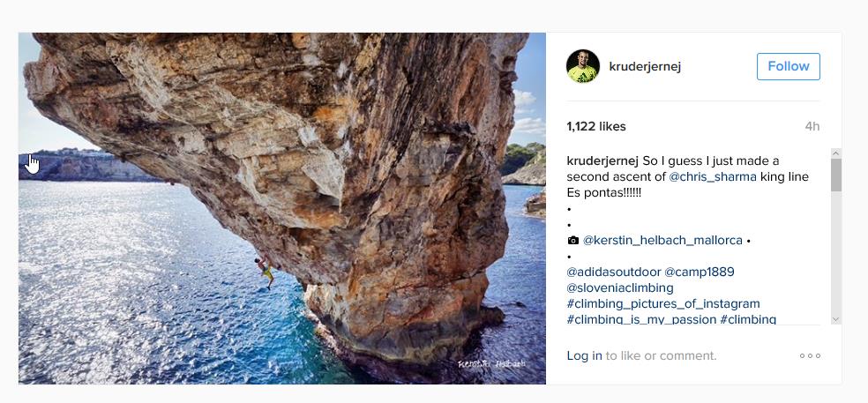The image size is (868, 403).
Task: Open the three-dot more options menu
Action: [810, 356]
